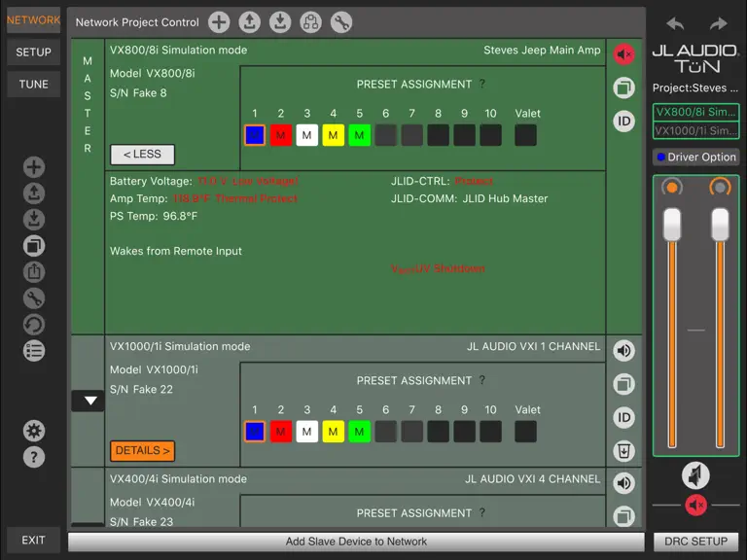
Task: Click the ID icon for the VX800/8i amp
Action: (x=623, y=121)
